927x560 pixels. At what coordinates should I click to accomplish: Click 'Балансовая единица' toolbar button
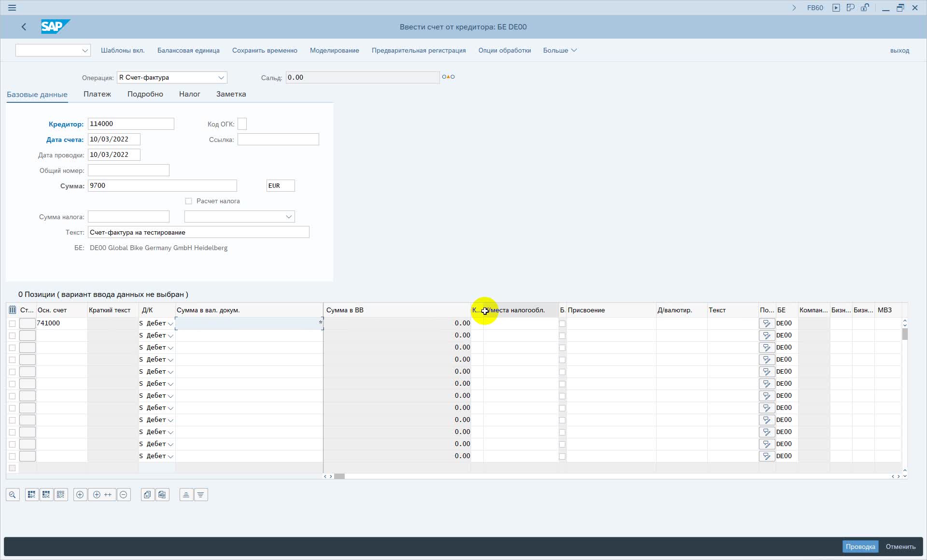188,50
